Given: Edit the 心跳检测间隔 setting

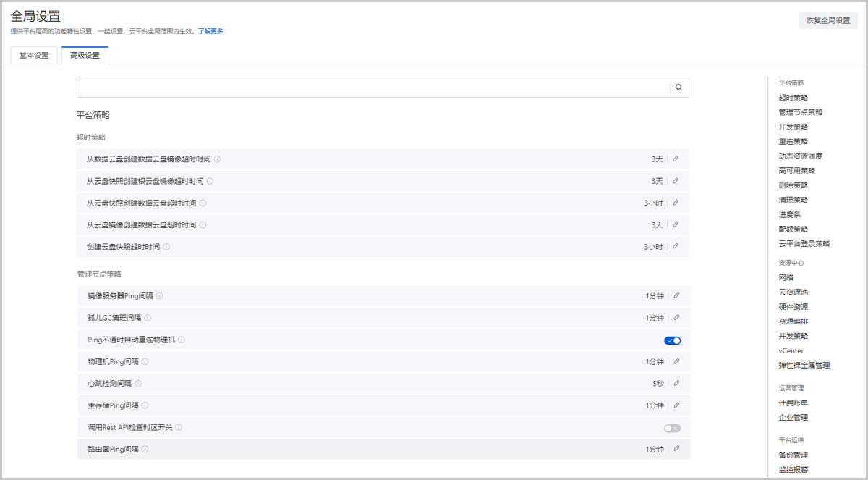Looking at the screenshot, I should tap(676, 383).
